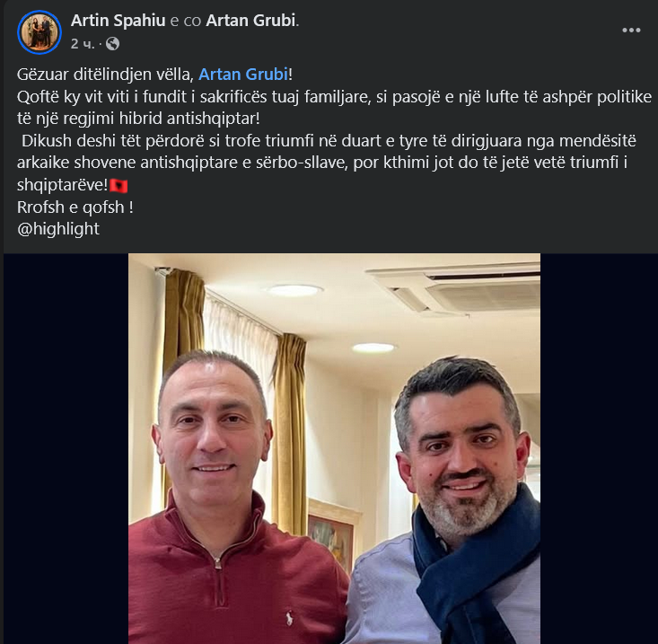Image resolution: width=658 pixels, height=644 pixels.
Task: Click the sentence beginning 'Qoftë ky vit'
Action: pyautogui.click(x=334, y=108)
